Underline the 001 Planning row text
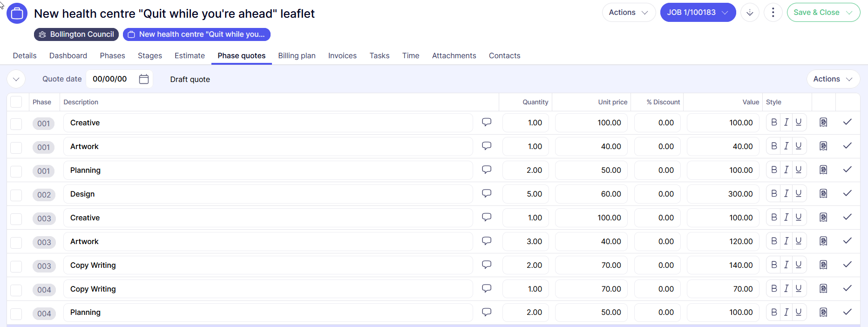This screenshot has width=868, height=327. pyautogui.click(x=799, y=170)
